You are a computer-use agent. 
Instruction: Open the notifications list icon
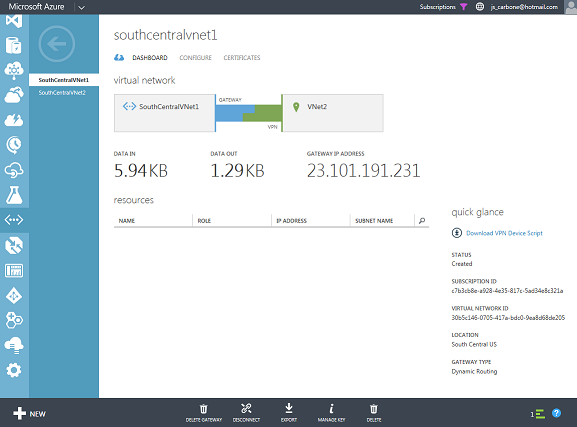click(x=540, y=414)
